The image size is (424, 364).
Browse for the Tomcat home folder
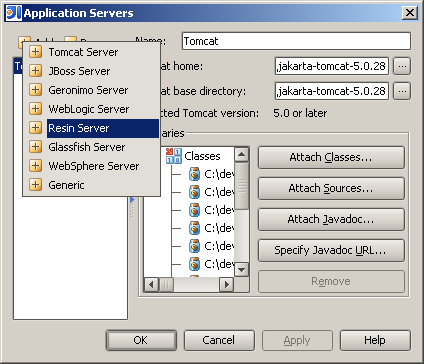click(x=402, y=66)
